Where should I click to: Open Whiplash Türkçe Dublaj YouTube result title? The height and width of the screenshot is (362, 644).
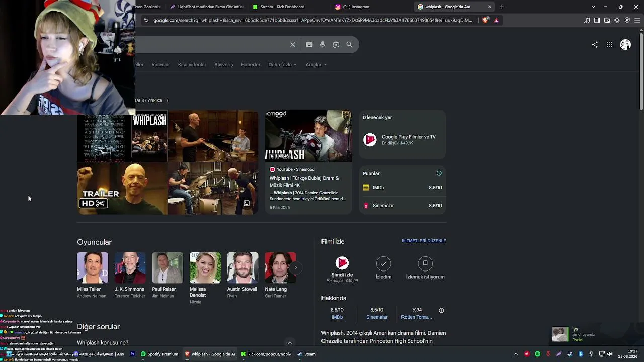(x=304, y=182)
